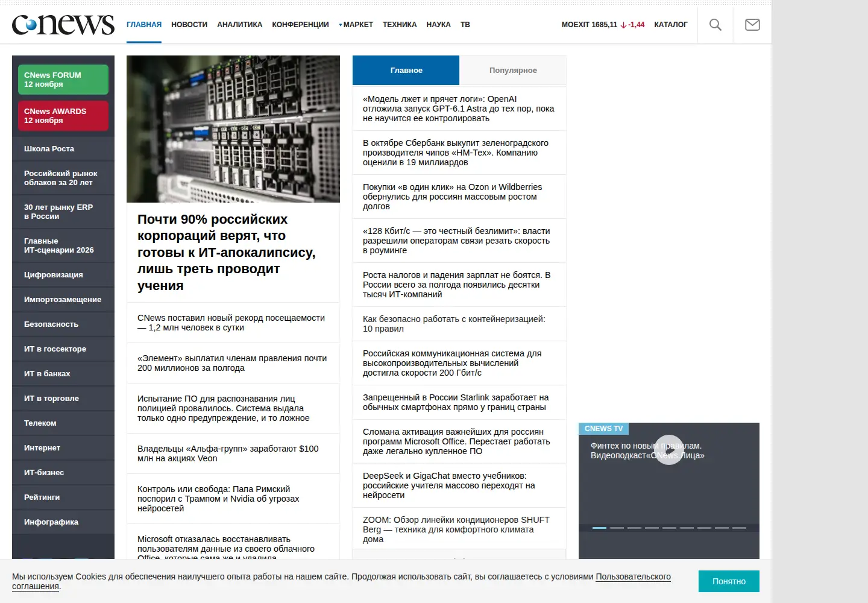
Task: Click the envelope mail icon
Action: point(752,25)
